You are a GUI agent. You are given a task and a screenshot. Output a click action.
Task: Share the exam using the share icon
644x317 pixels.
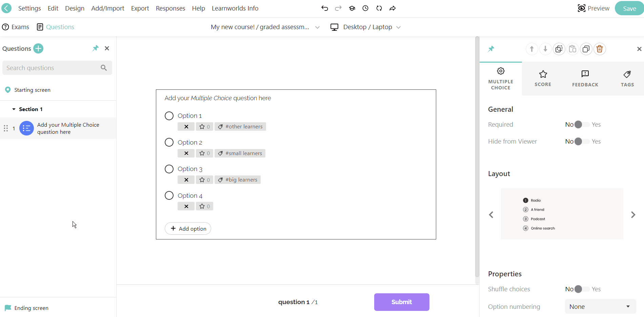click(x=393, y=8)
